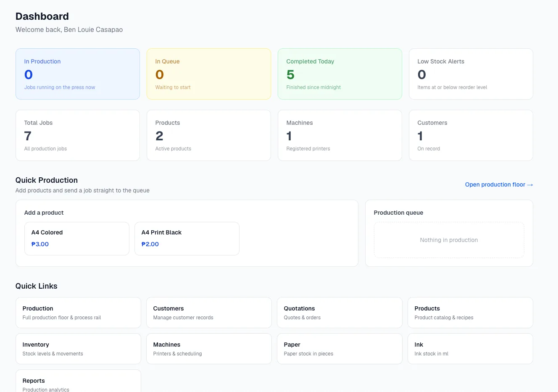Click the ₱3.00 price

tap(40, 244)
